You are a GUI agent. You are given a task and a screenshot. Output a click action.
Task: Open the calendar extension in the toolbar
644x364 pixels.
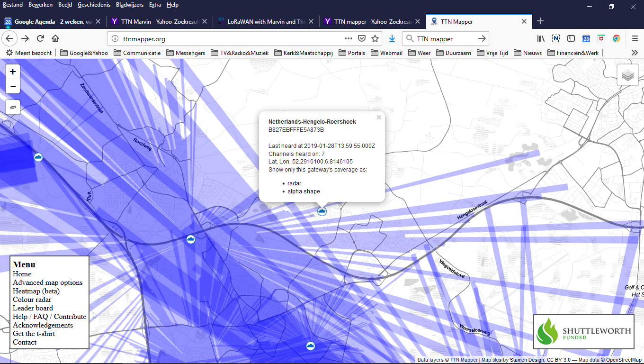[586, 39]
